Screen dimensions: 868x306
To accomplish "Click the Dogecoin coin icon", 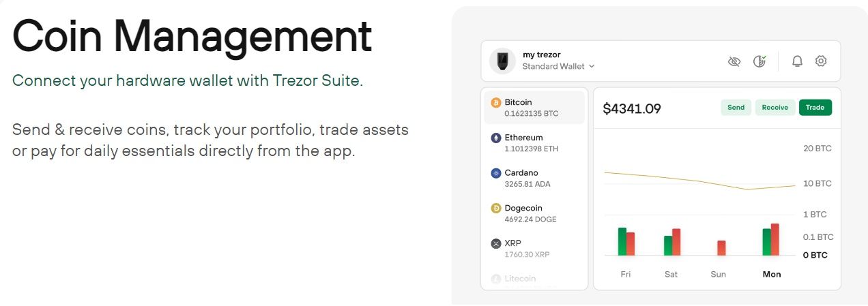I will coord(496,209).
